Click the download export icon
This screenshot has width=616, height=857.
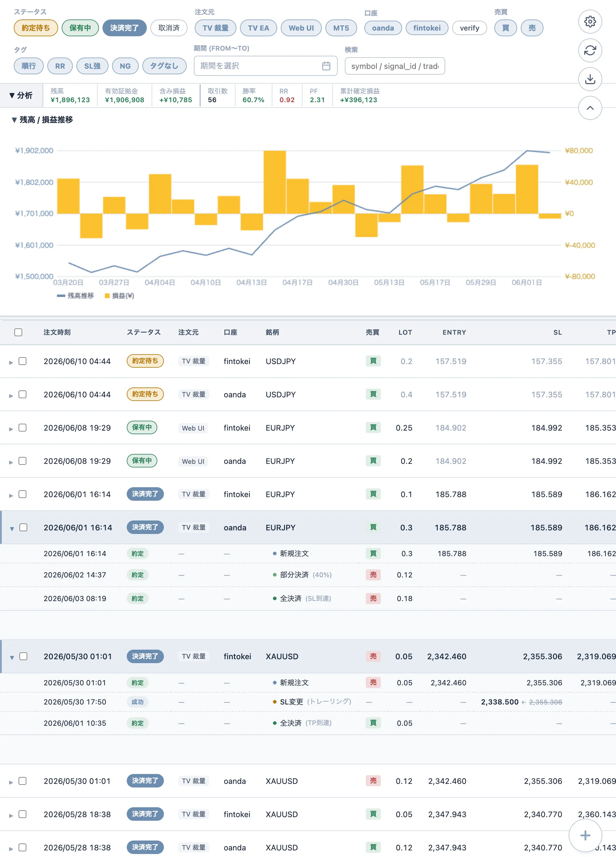tap(590, 79)
